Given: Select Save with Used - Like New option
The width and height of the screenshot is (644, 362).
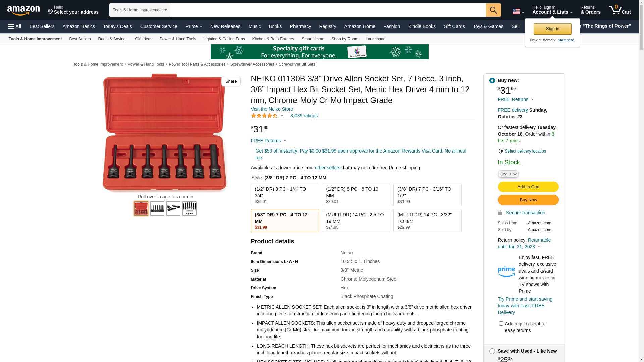Looking at the screenshot, I should 492,351.
